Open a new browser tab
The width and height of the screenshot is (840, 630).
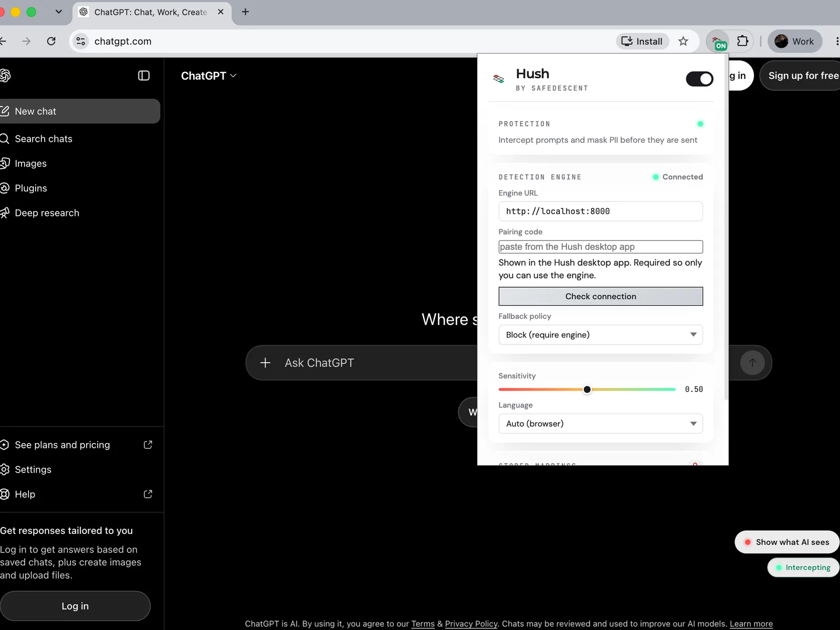click(245, 12)
